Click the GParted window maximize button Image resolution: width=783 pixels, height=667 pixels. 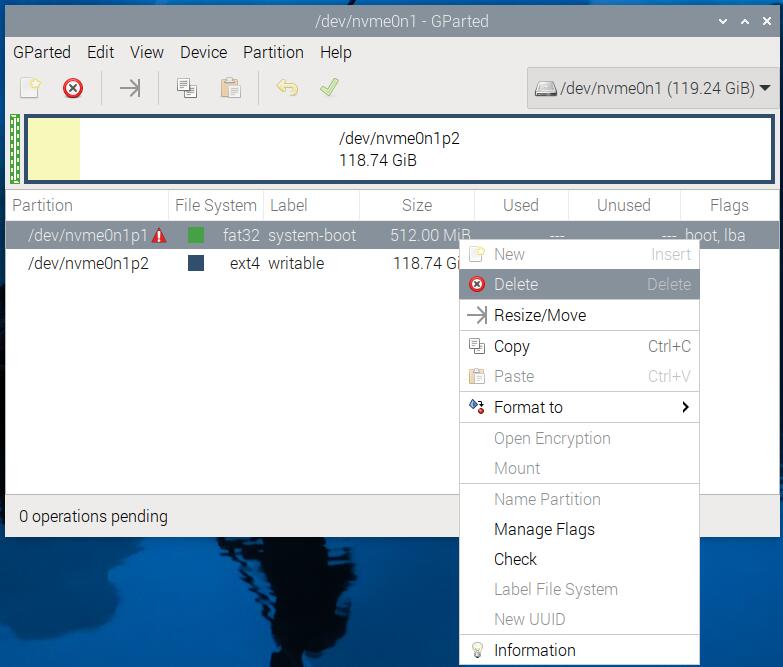(x=745, y=21)
